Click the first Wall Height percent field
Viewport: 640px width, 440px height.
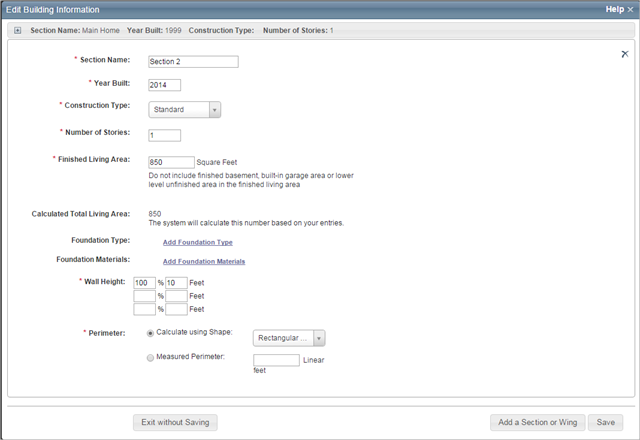(144, 283)
